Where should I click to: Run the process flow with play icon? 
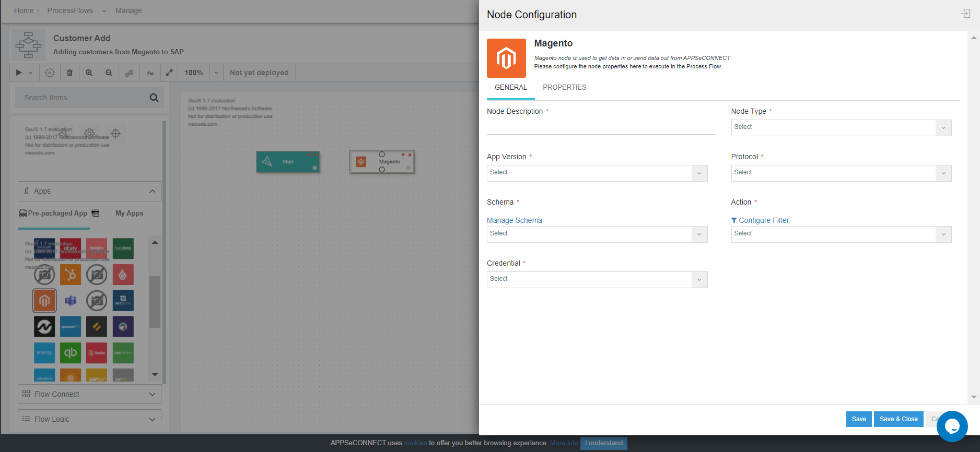coord(19,73)
